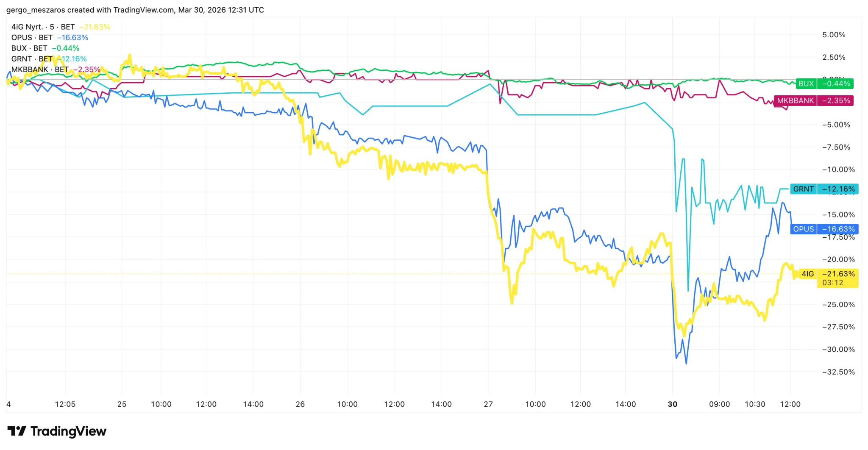Click the green BUX price label
This screenshot has width=868, height=450.
tap(824, 84)
